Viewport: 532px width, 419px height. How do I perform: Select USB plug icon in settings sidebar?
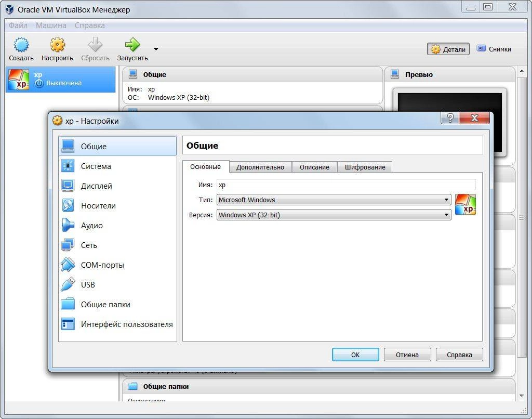(x=68, y=284)
